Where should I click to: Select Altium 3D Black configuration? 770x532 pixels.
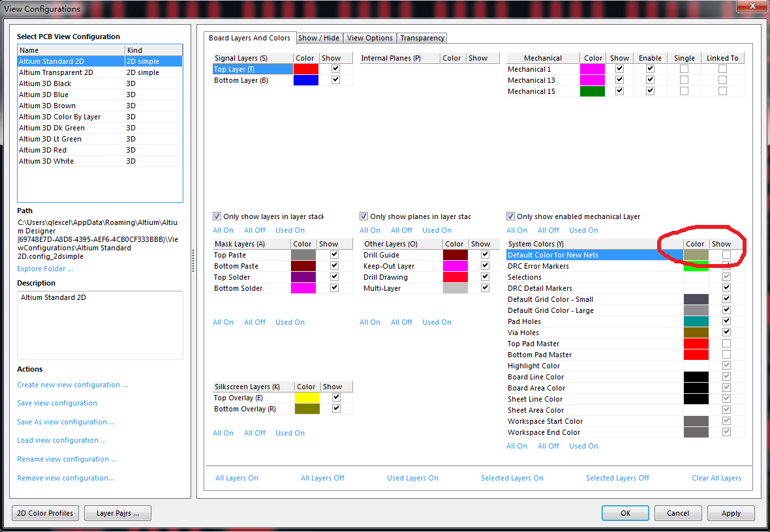[100, 83]
